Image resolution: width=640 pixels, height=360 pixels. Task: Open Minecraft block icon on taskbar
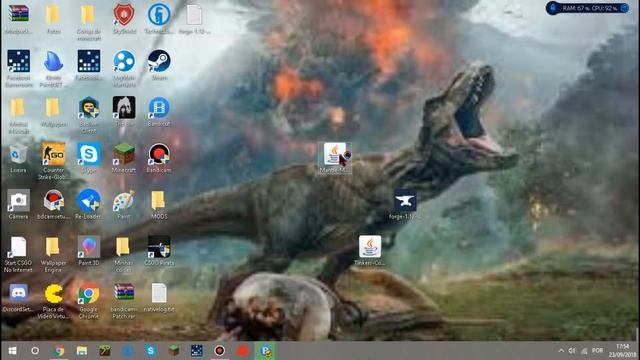tap(174, 351)
